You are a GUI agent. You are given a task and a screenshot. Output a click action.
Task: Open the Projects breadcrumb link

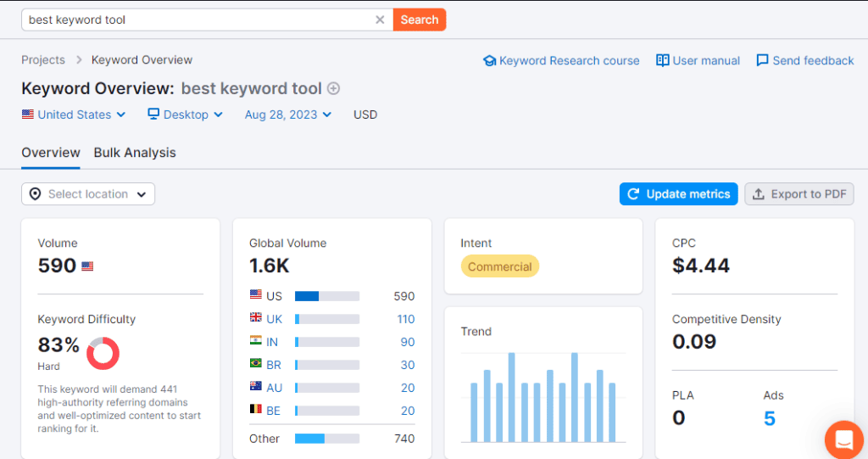point(43,60)
